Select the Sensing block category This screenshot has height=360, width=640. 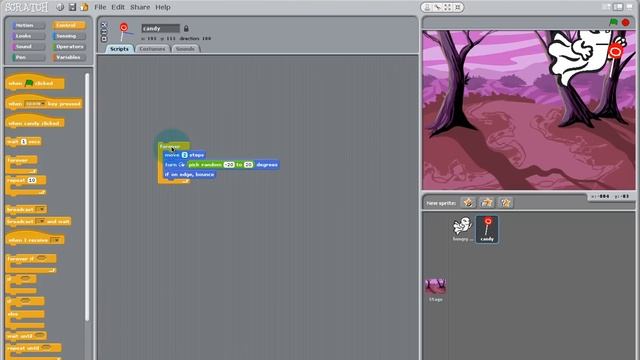point(69,36)
